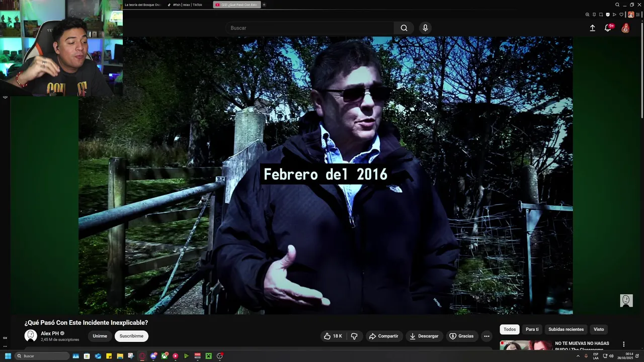
Task: Click the browser send arrow icon
Action: 614,15
